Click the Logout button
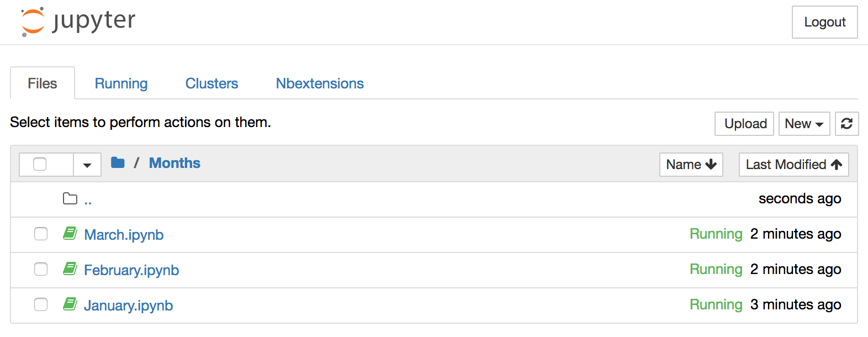This screenshot has height=337, width=868. [824, 22]
